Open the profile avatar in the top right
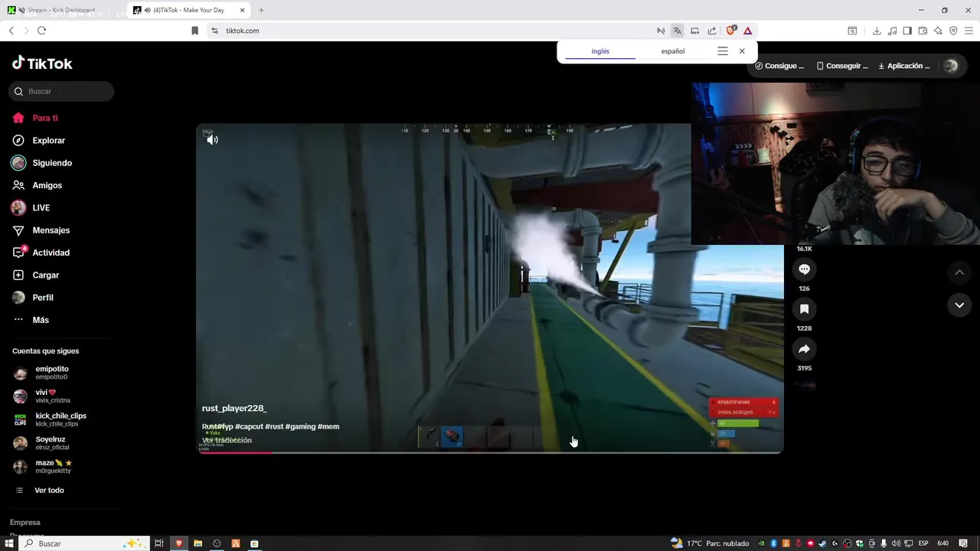 click(951, 66)
